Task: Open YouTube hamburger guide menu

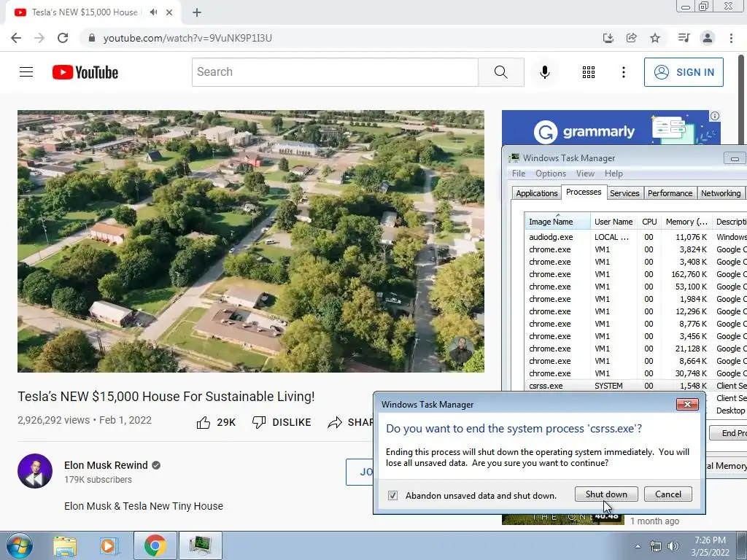Action: (26, 72)
